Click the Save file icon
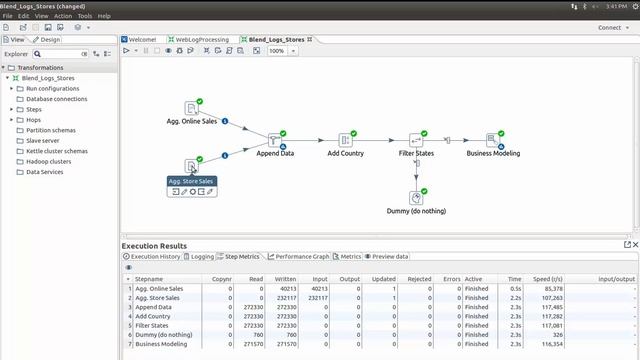 48,27
